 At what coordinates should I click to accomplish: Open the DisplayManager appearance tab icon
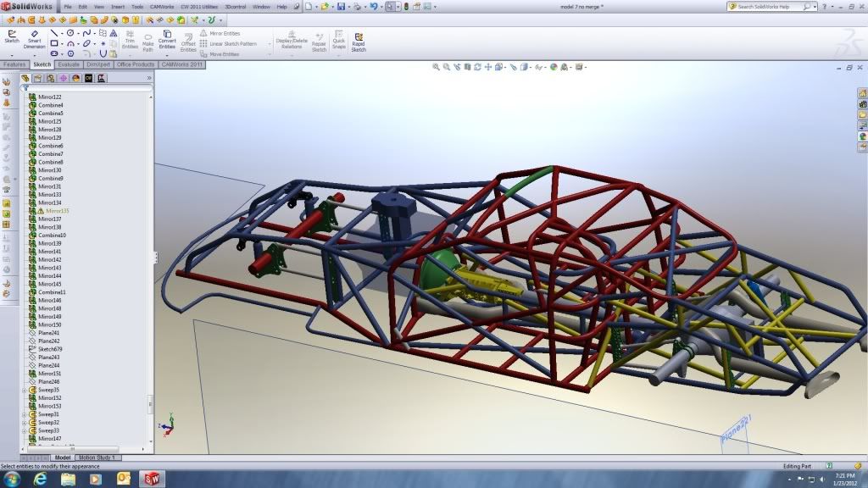76,78
